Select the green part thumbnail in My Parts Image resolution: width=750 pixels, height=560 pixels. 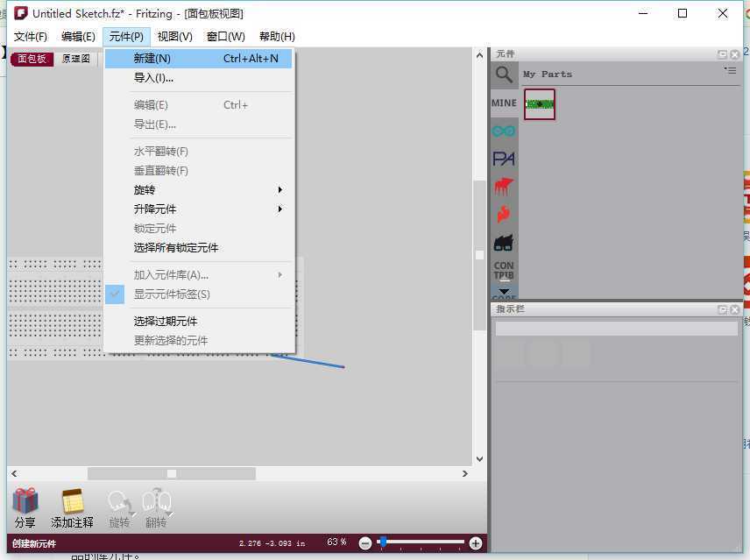[540, 103]
